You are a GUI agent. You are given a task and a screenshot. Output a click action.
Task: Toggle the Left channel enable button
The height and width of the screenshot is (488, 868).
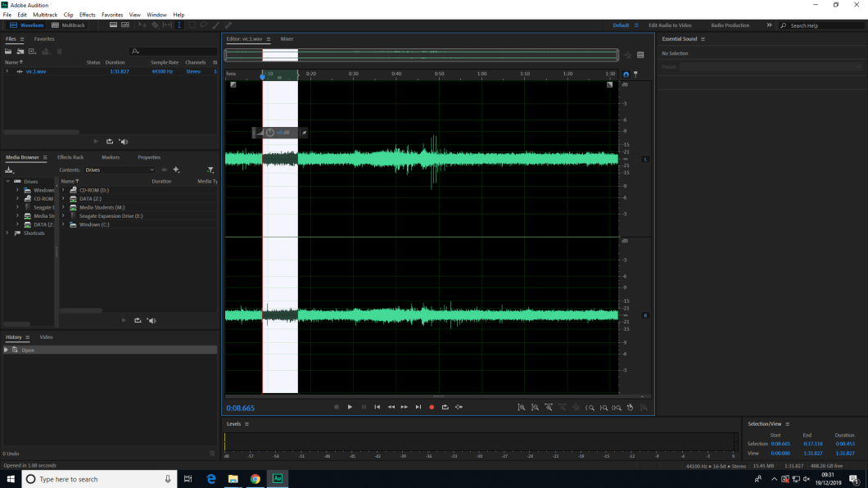point(645,160)
